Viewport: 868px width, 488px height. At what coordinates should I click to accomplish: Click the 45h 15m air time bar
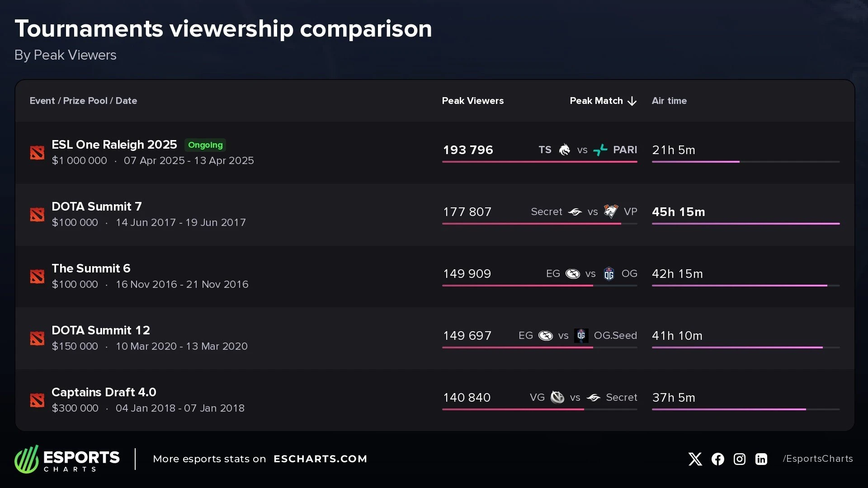tap(745, 224)
